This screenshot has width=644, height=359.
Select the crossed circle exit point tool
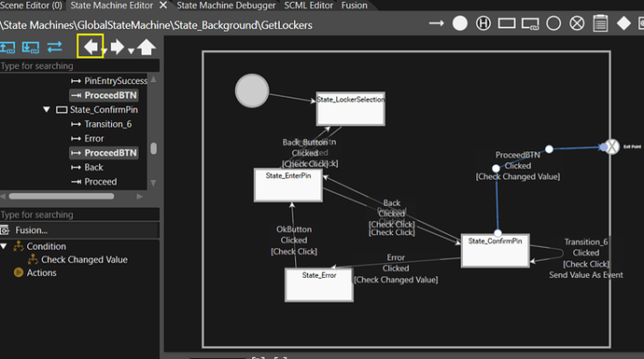[x=577, y=23]
